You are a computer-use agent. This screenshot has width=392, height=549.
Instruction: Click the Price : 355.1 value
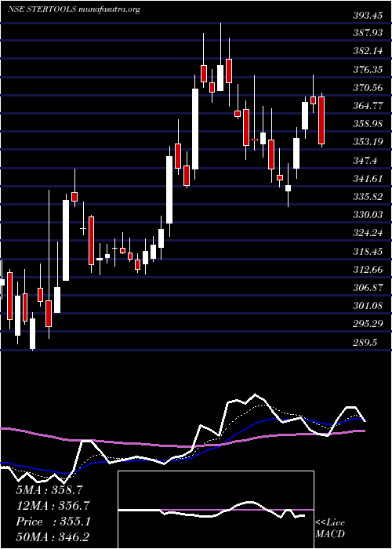[53, 522]
